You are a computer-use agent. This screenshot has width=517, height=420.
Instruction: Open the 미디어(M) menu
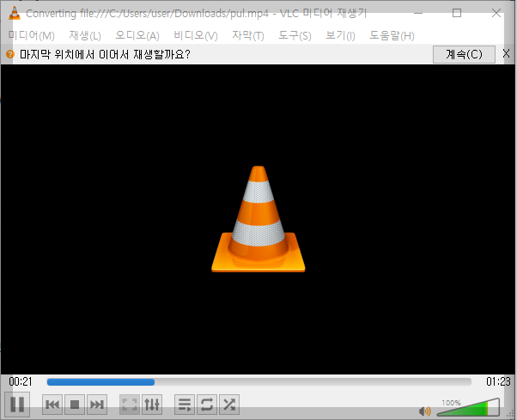tap(32, 35)
